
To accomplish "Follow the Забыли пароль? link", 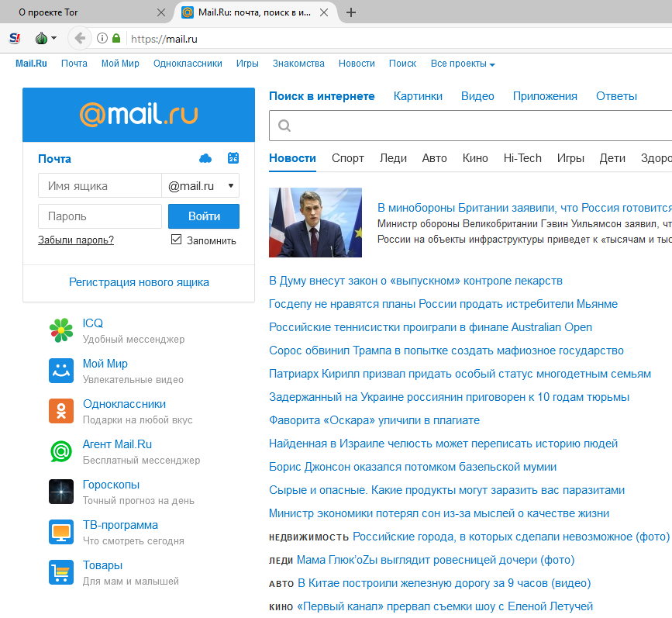I will 76,240.
